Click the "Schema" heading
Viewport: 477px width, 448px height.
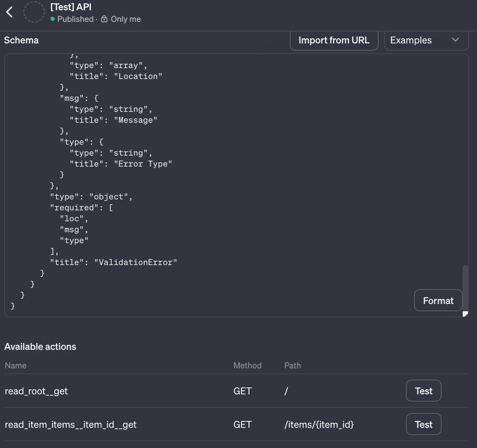pos(21,40)
